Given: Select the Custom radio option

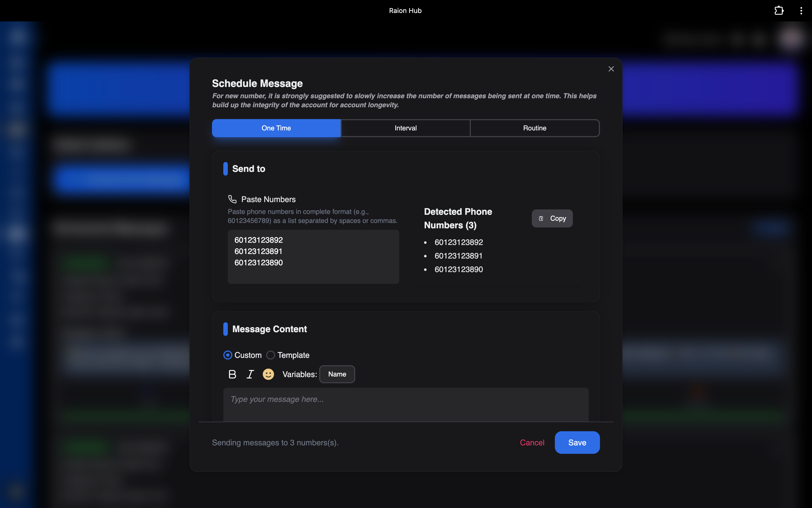Looking at the screenshot, I should [228, 355].
